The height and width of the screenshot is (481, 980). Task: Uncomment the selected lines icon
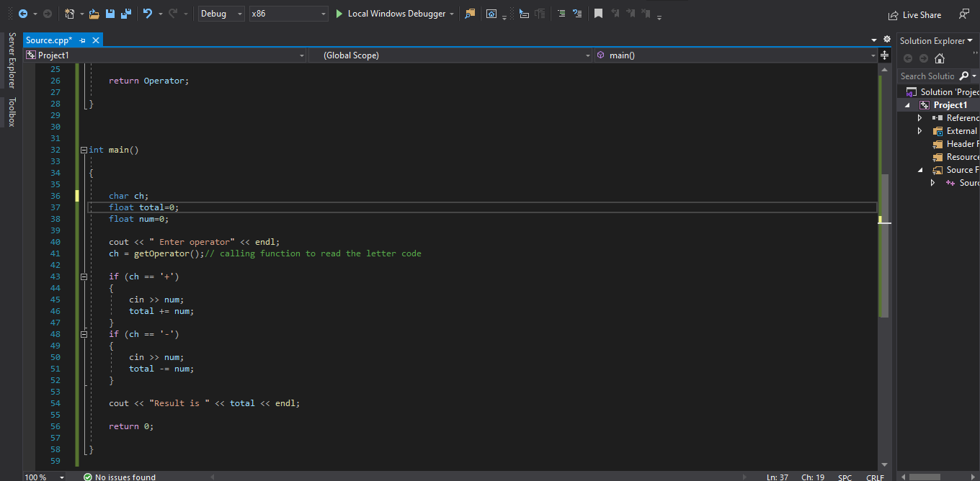[x=577, y=14]
